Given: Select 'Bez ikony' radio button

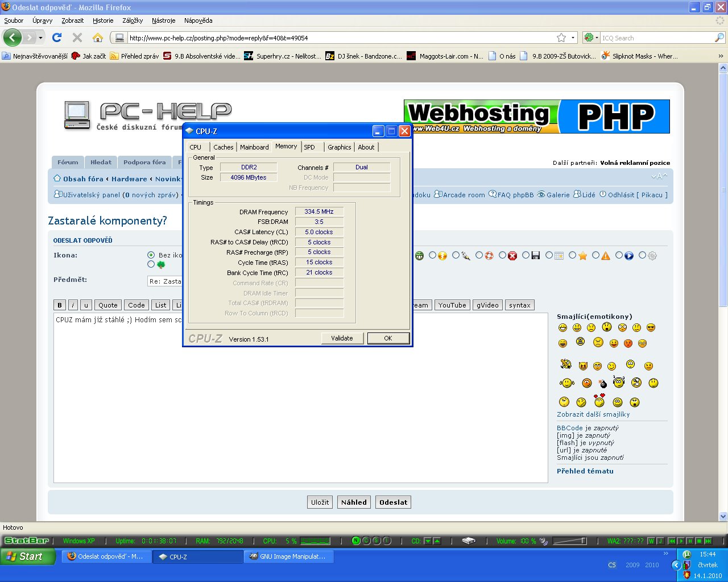Looking at the screenshot, I should pyautogui.click(x=151, y=255).
